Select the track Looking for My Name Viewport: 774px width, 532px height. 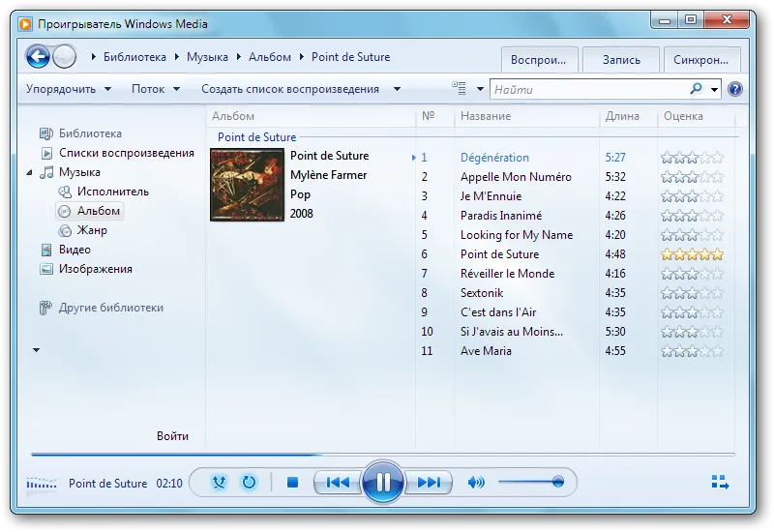point(517,235)
